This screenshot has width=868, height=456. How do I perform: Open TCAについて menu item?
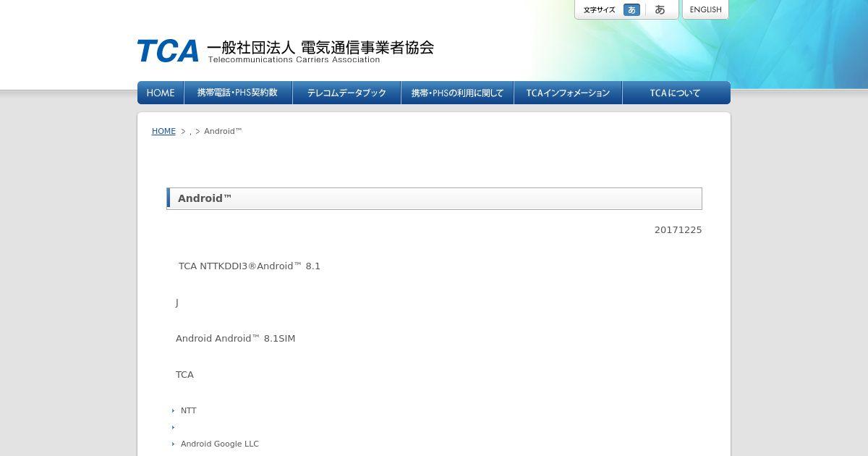pyautogui.click(x=676, y=93)
